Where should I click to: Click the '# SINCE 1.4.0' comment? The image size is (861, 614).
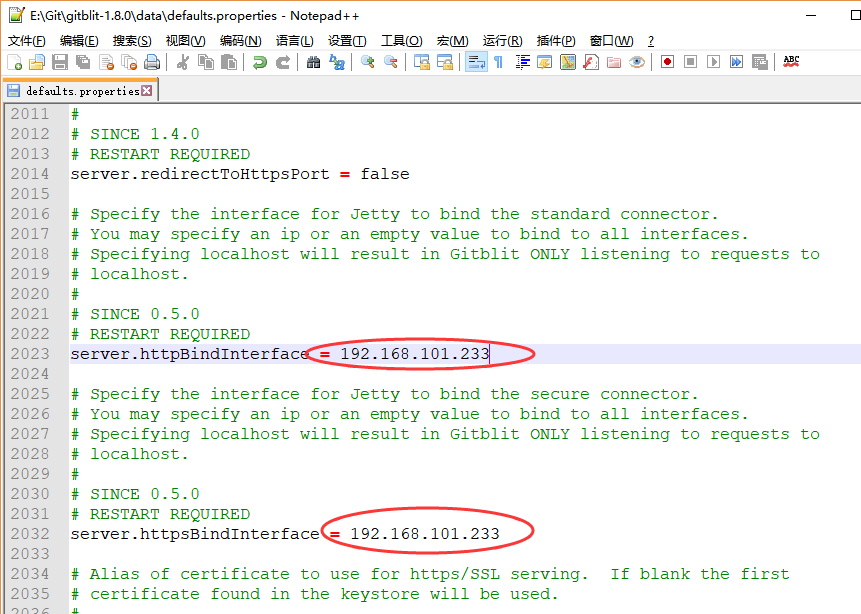tap(135, 134)
